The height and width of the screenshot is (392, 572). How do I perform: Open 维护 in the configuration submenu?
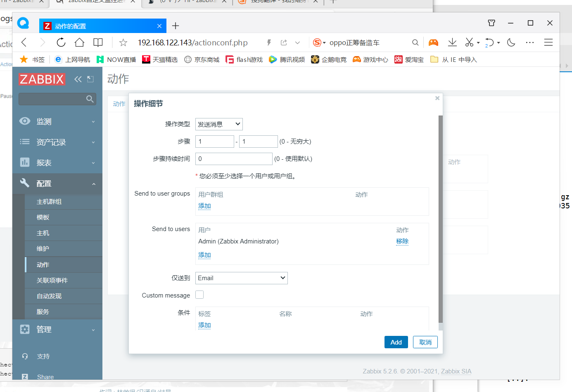(64, 249)
